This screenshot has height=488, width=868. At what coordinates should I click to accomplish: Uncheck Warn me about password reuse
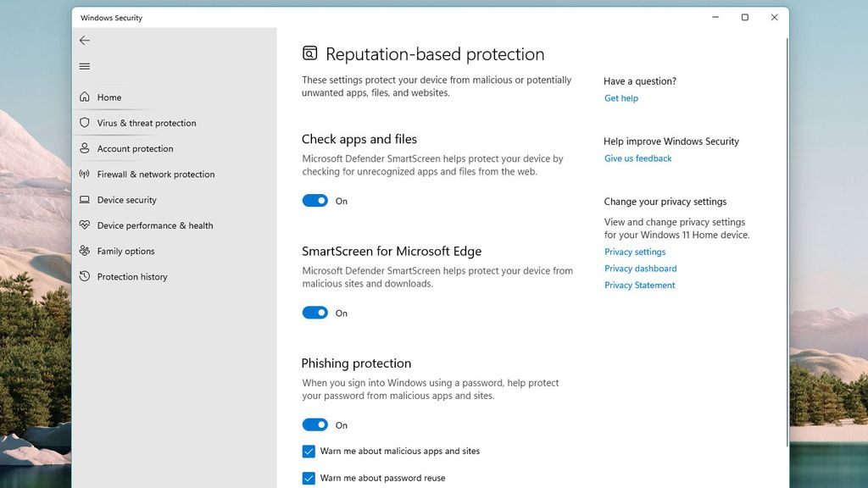pyautogui.click(x=309, y=478)
